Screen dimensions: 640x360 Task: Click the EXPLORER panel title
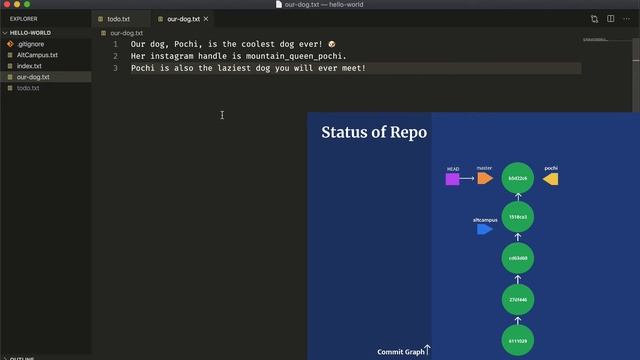(24, 19)
